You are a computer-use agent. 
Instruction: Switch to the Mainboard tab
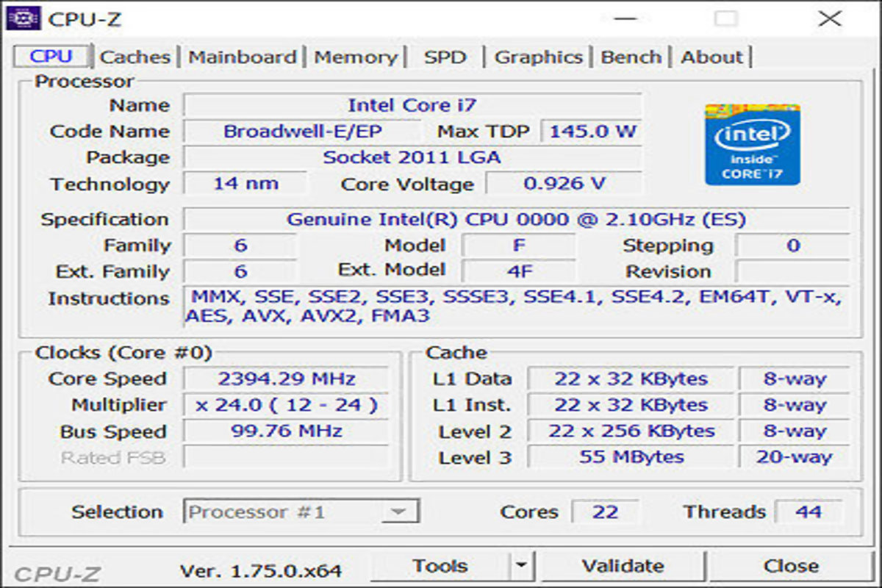click(x=243, y=57)
